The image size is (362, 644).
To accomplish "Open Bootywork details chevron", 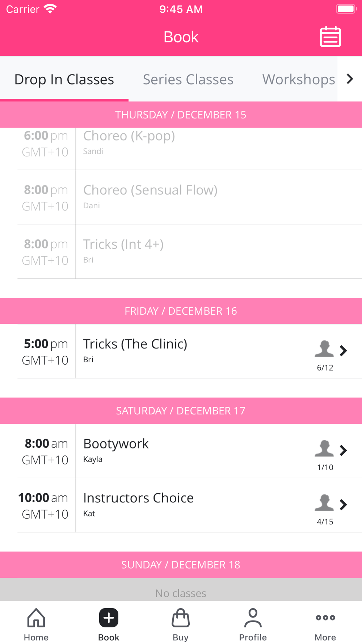I will click(344, 450).
